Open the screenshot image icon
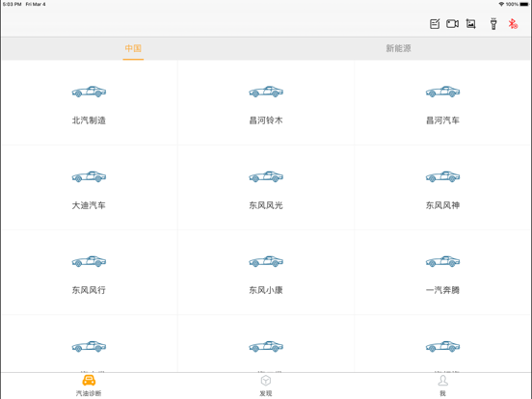The height and width of the screenshot is (399, 532). [471, 24]
